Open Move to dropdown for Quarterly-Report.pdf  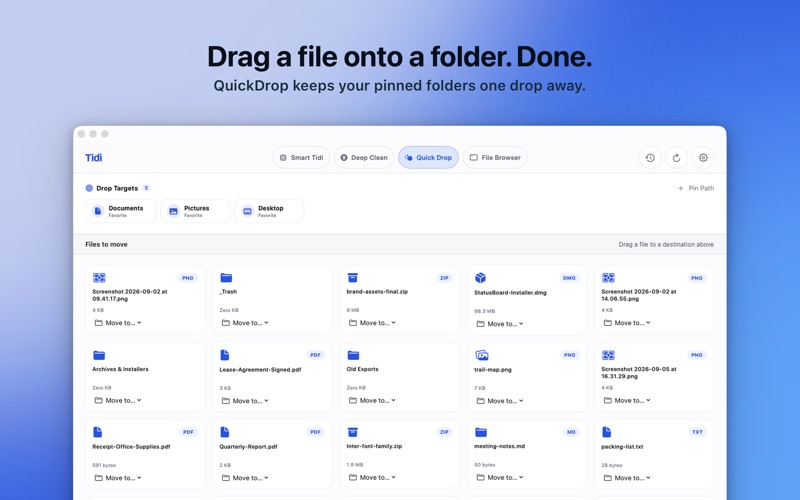point(245,478)
